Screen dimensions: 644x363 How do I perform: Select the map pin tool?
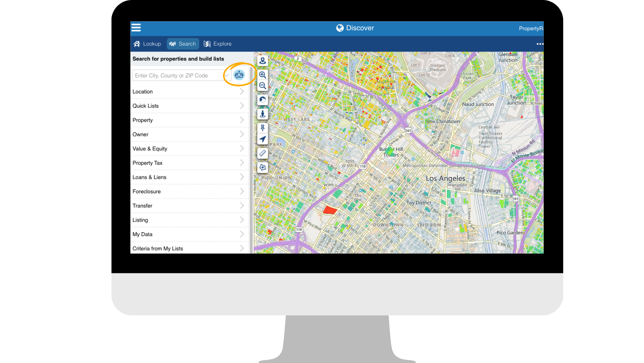tap(262, 128)
